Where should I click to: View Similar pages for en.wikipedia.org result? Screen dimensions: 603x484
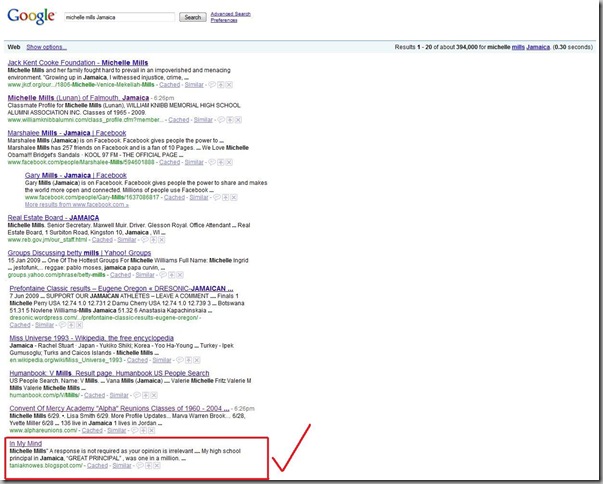[x=162, y=360]
